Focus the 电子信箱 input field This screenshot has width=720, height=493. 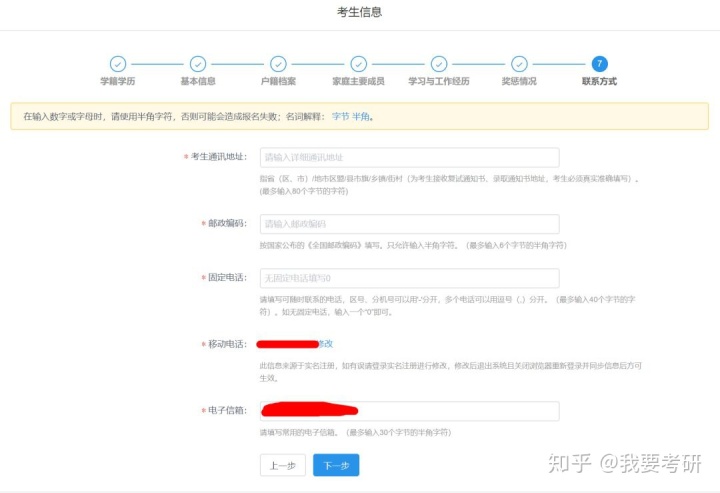[x=410, y=411]
